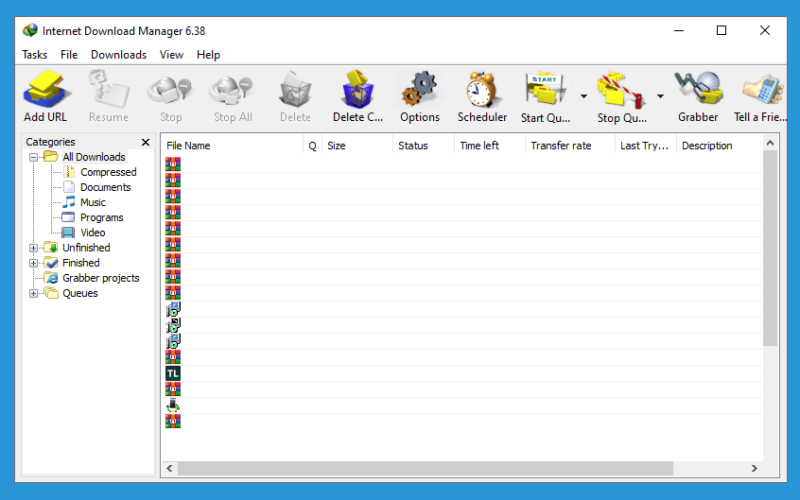Click the scroll left arrow

click(x=169, y=468)
